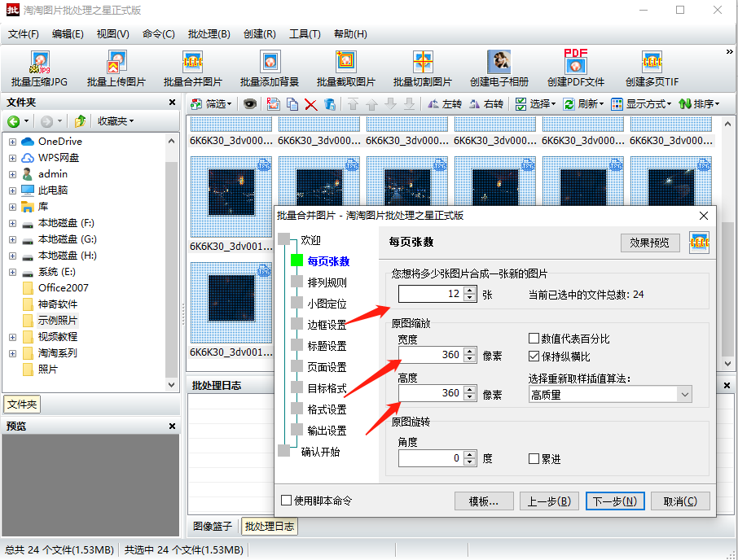Open the 排序 dropdown
Image resolution: width=738 pixels, height=560 pixels.
pyautogui.click(x=699, y=104)
